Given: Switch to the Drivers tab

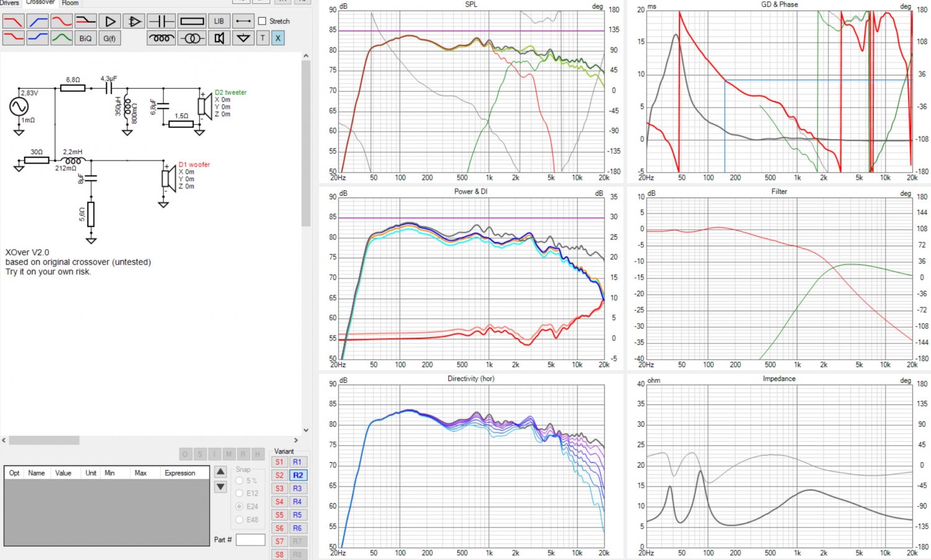Looking at the screenshot, I should 10,2.
